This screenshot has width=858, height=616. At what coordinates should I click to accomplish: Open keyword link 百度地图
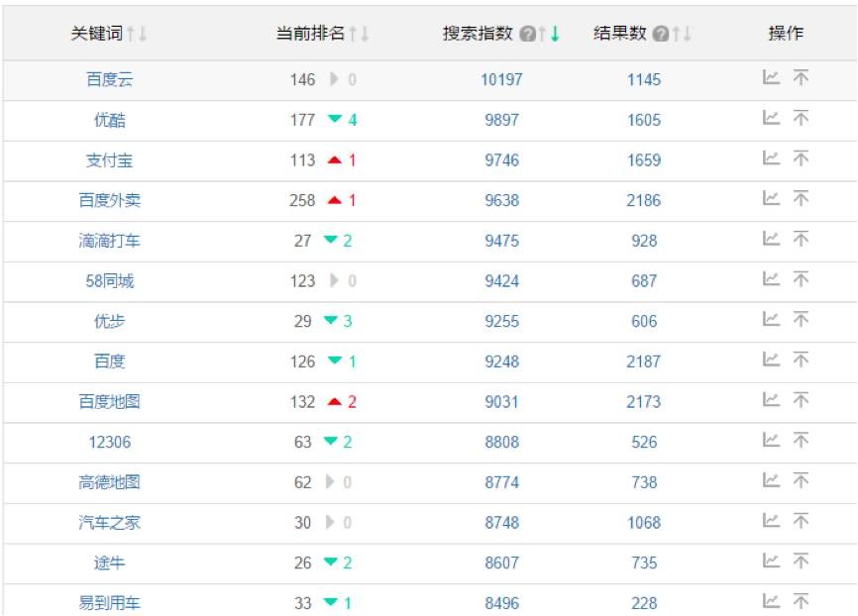click(109, 402)
